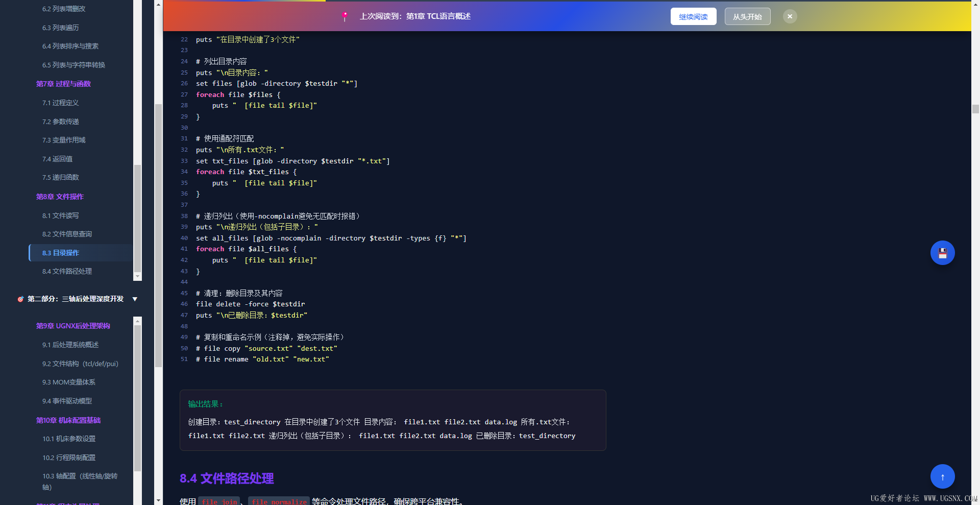Click the lower sidebar scrollbar up arrow
Image resolution: width=980 pixels, height=505 pixels.
pos(137,321)
